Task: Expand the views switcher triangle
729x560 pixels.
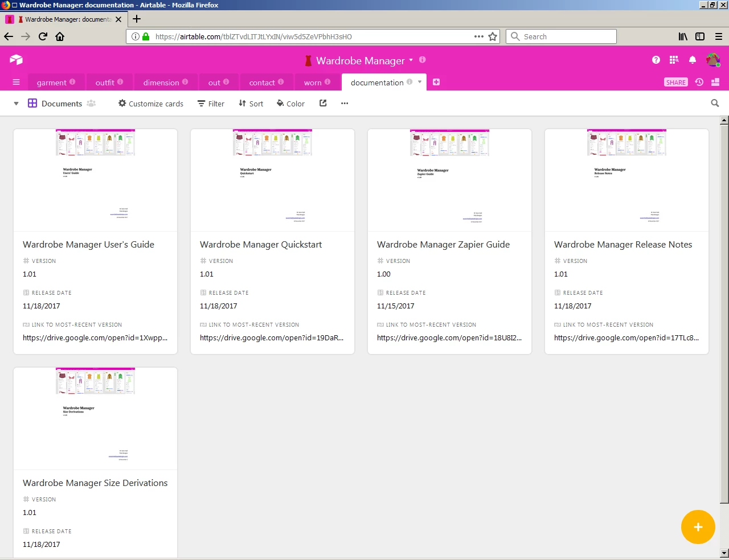Action: point(16,104)
